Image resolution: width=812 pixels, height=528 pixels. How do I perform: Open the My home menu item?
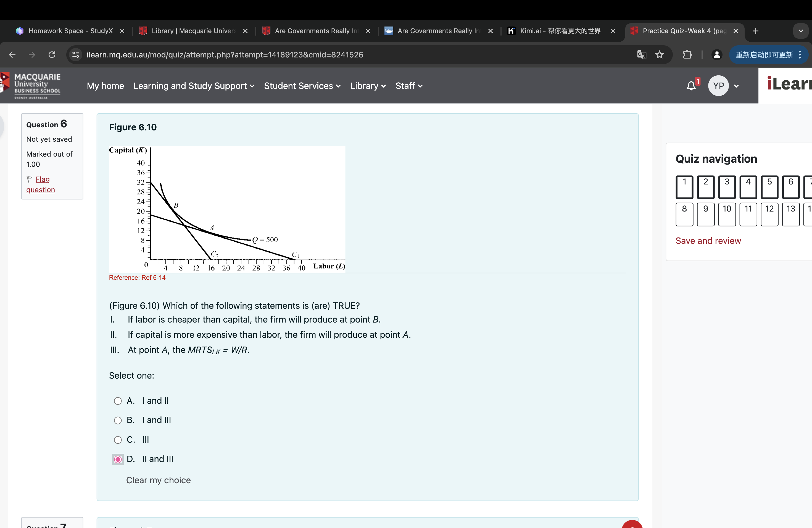[x=106, y=86]
